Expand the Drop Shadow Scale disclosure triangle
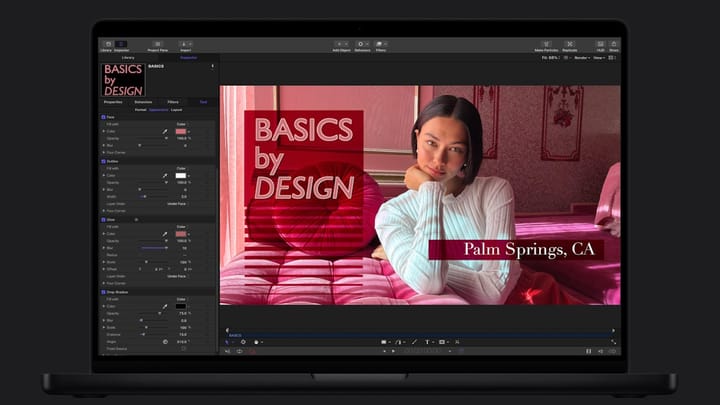 104,327
